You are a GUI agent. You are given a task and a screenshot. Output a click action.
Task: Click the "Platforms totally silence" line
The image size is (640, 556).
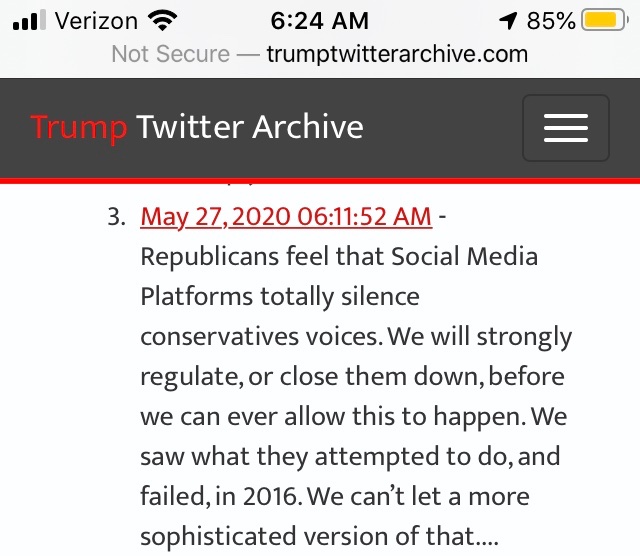(x=280, y=297)
